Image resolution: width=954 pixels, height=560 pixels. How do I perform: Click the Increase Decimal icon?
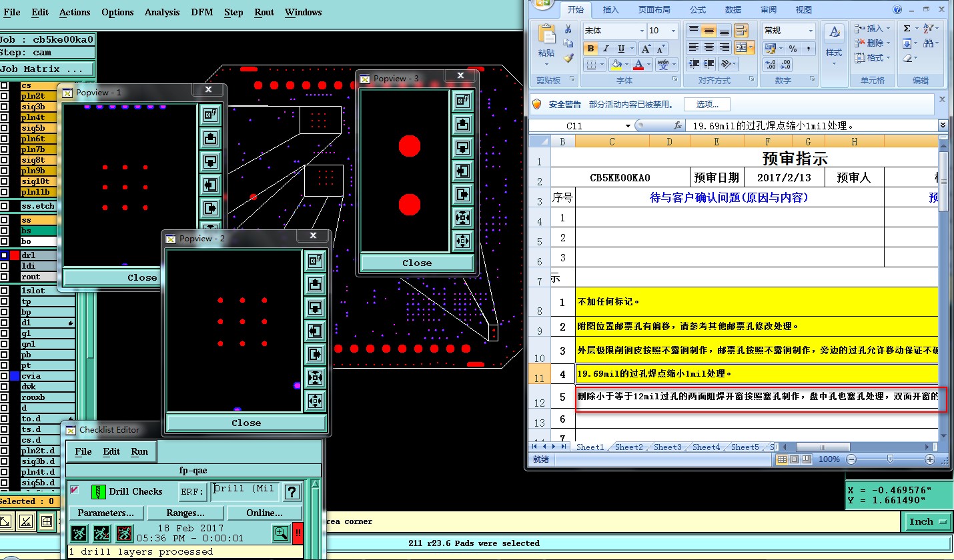point(770,65)
